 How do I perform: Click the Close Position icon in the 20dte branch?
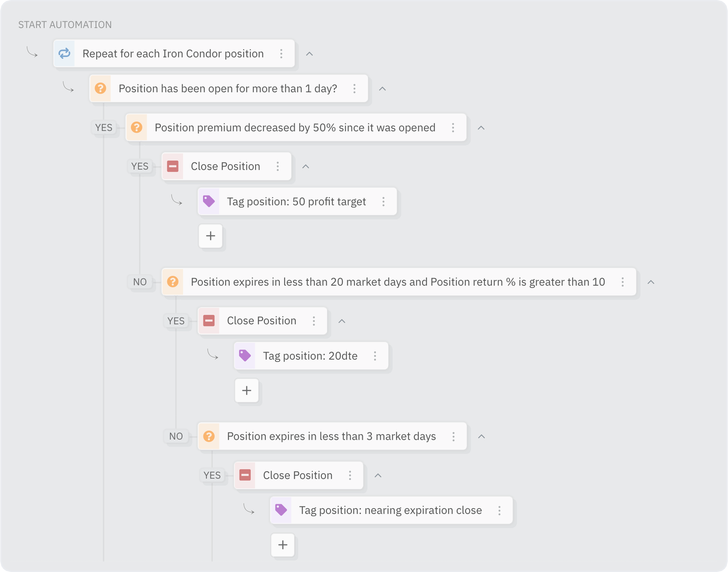point(209,321)
